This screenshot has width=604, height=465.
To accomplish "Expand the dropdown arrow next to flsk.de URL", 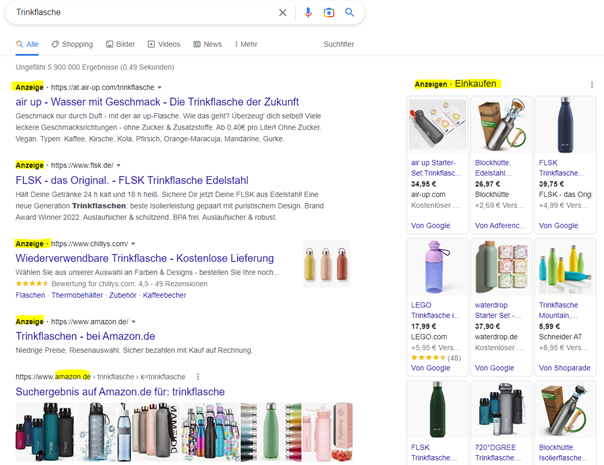I will tap(119, 165).
